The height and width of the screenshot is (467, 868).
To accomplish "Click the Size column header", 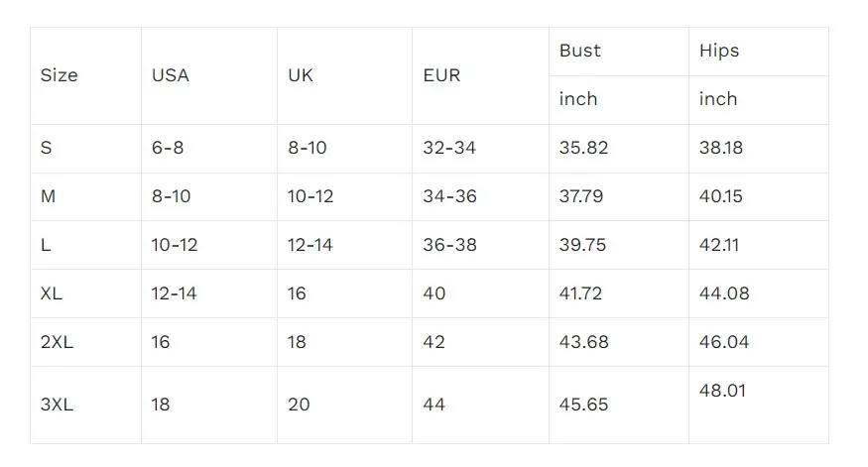I will pyautogui.click(x=60, y=75).
